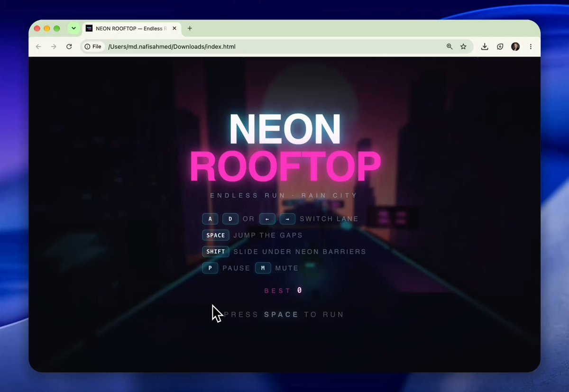This screenshot has height=392, width=569.
Task: Click the MUTE label
Action: tap(287, 268)
